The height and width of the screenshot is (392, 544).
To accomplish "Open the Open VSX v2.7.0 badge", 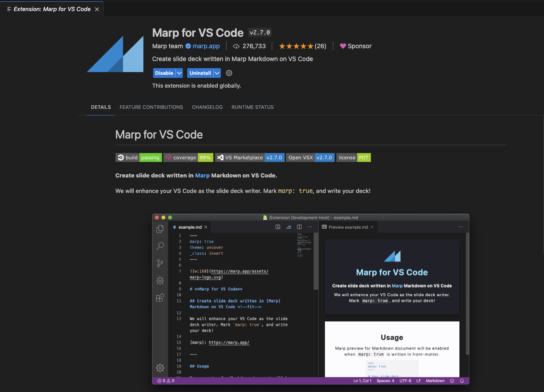I will (310, 158).
